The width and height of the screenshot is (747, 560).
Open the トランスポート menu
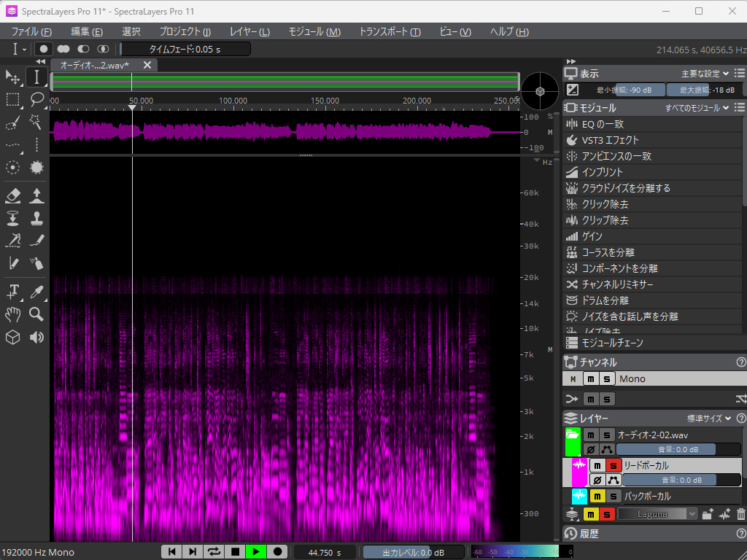(389, 31)
